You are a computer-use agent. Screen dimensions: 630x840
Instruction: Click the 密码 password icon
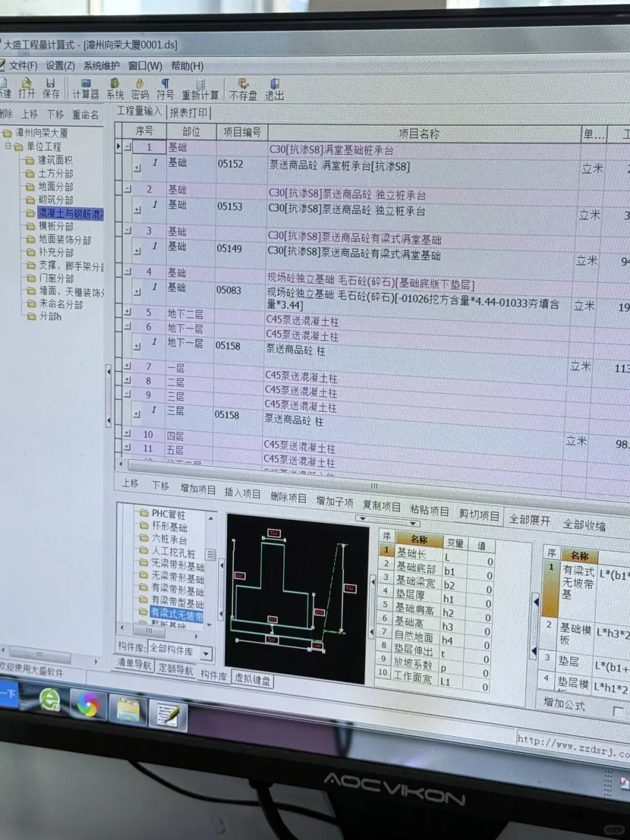[139, 89]
